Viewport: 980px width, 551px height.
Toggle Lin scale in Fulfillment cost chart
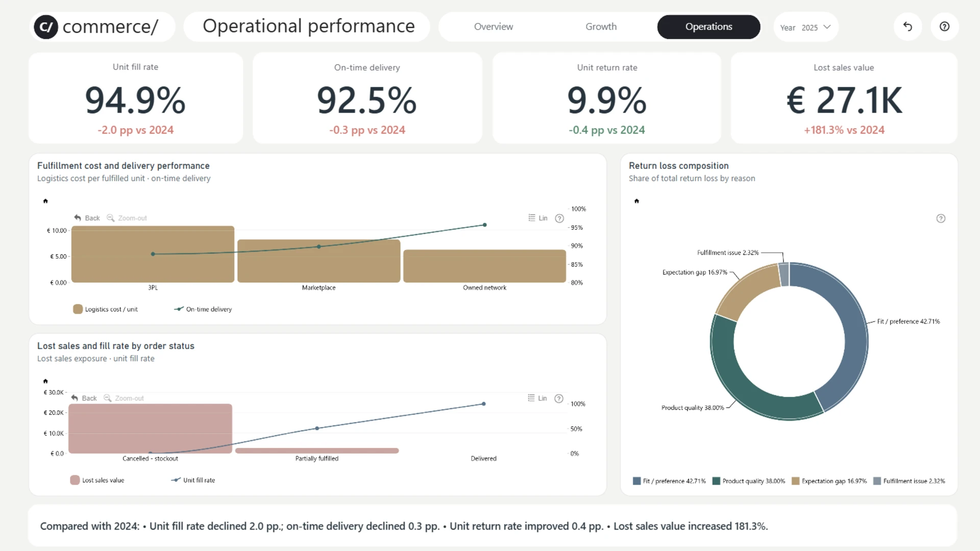coord(538,218)
